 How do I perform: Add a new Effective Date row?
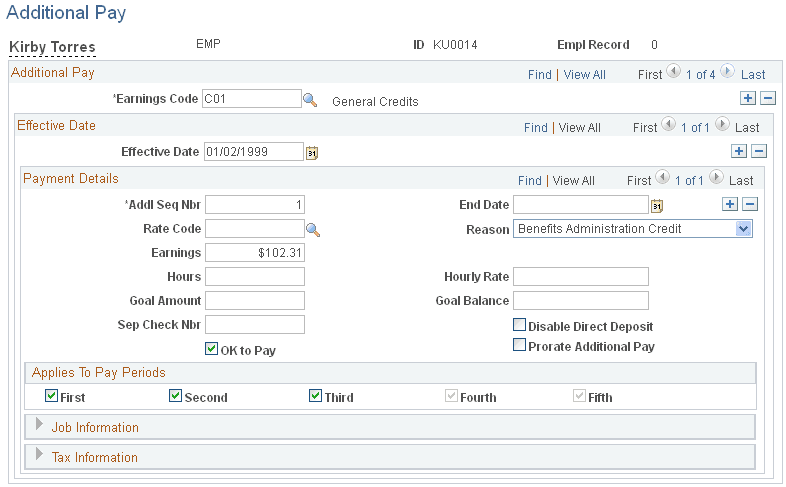[x=739, y=151]
